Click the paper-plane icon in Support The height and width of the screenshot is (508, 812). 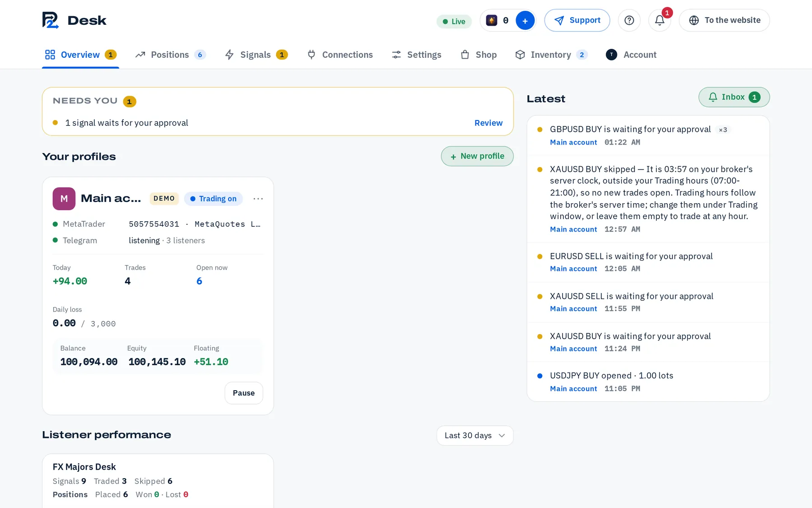coord(559,20)
